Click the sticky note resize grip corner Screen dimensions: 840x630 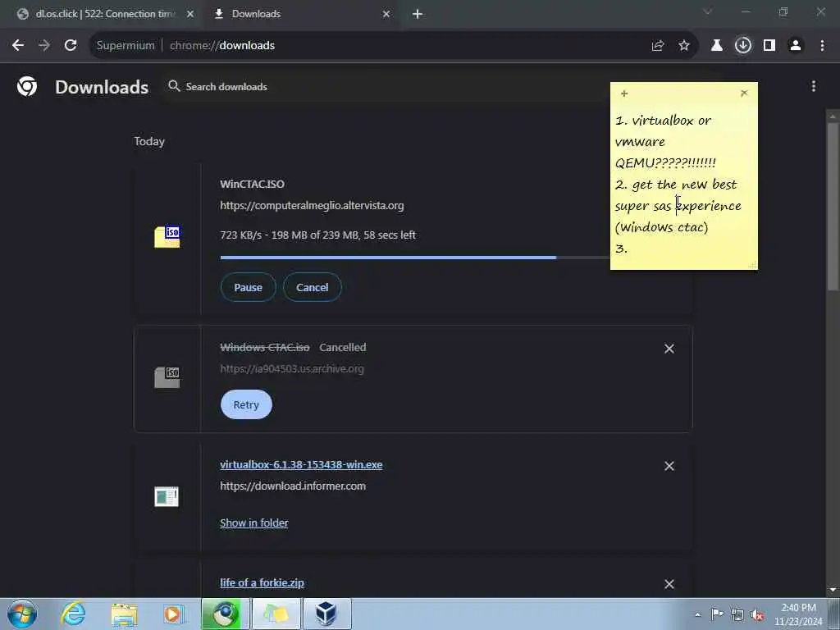pos(753,265)
